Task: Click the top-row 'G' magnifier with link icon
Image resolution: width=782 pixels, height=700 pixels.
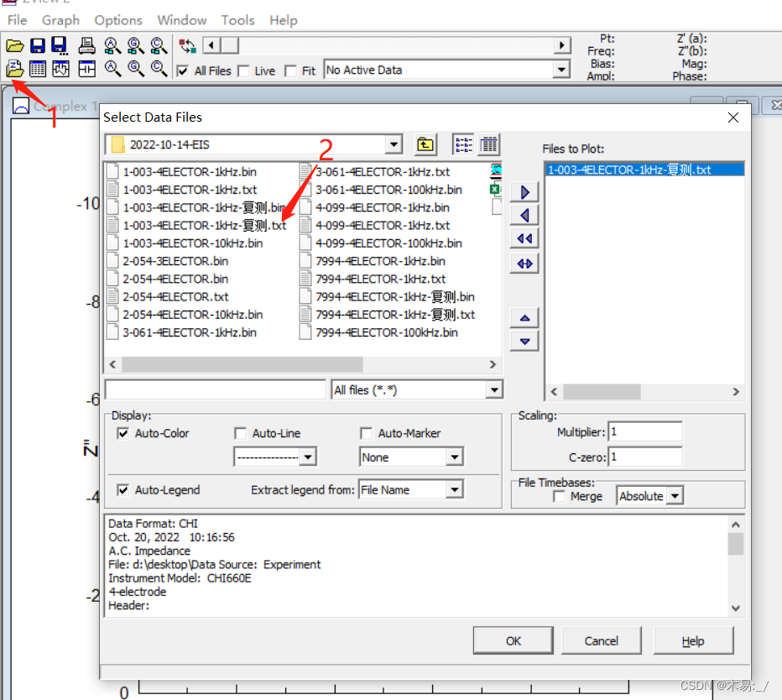Action: pyautogui.click(x=136, y=46)
